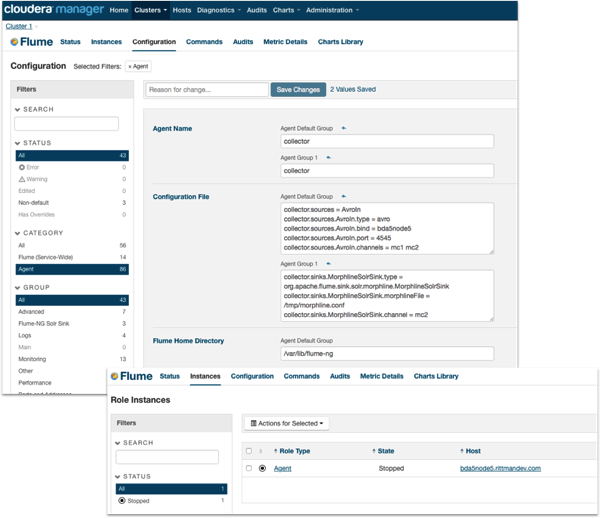Click the Reason for change input field
Image resolution: width=600 pixels, height=518 pixels.
click(207, 90)
